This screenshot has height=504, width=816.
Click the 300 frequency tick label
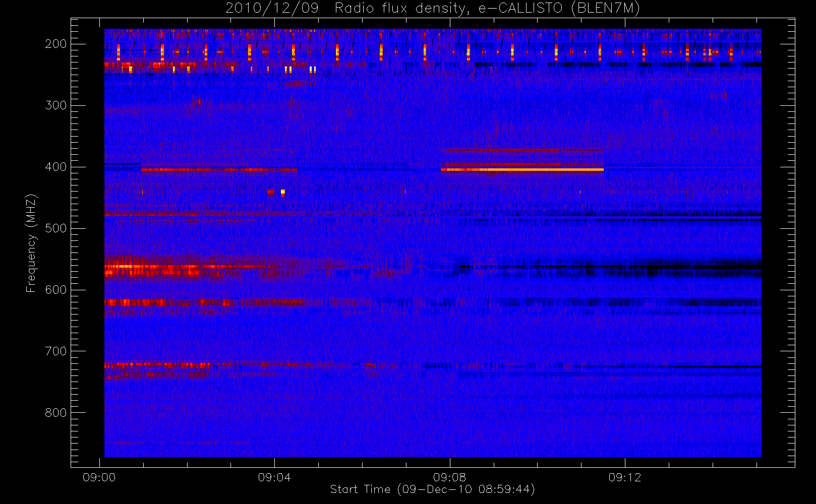click(x=55, y=105)
